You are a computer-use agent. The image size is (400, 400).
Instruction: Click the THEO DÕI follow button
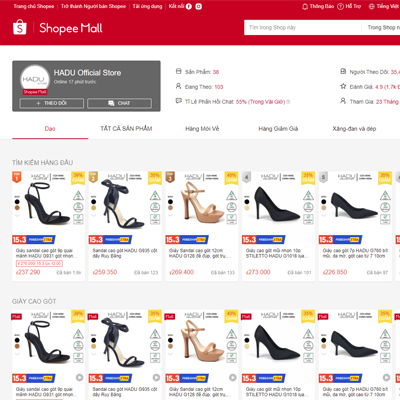(x=52, y=103)
